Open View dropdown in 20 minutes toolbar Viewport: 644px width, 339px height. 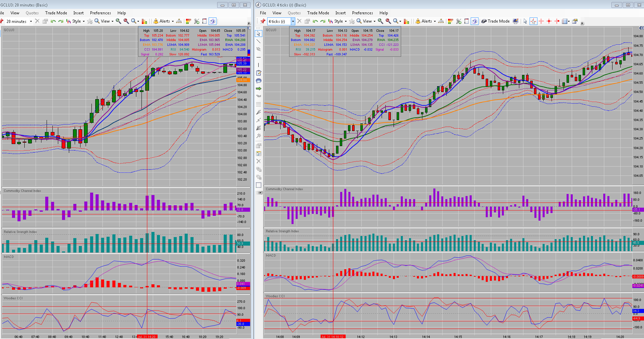click(x=104, y=21)
